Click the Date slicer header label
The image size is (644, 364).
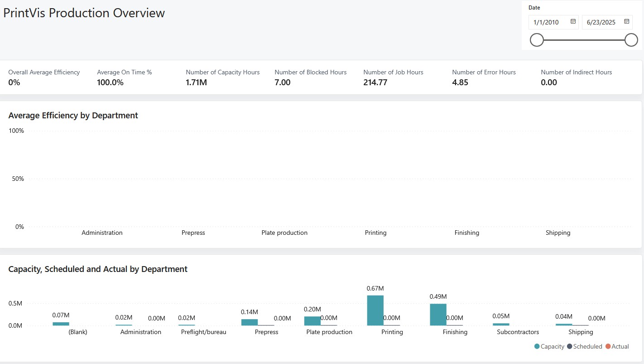[534, 8]
